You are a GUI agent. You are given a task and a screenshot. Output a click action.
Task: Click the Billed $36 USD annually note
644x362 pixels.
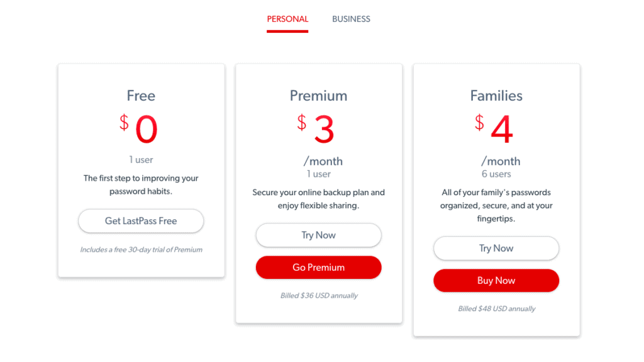pos(319,296)
